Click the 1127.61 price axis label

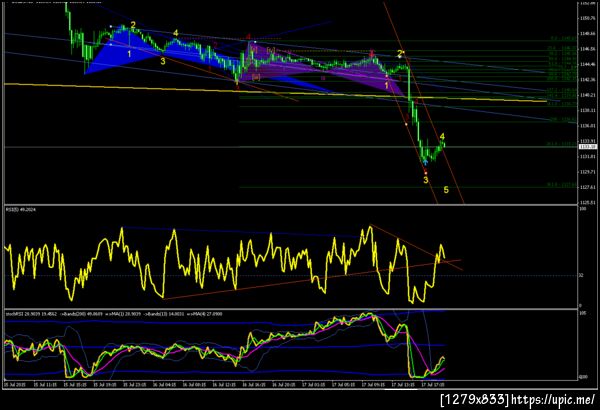[x=588, y=187]
